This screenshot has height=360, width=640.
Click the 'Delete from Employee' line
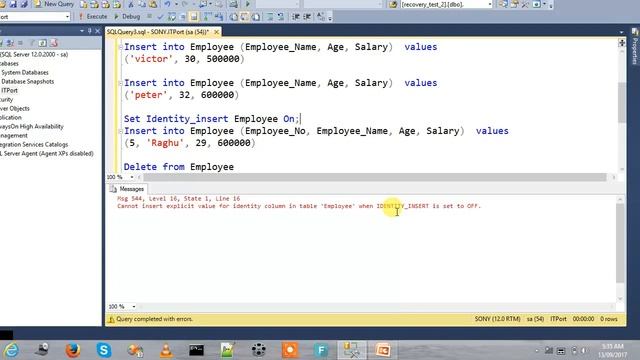179,167
